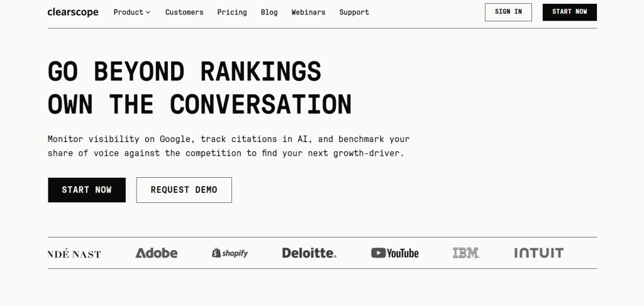Click the Deloitte logo

click(x=309, y=253)
